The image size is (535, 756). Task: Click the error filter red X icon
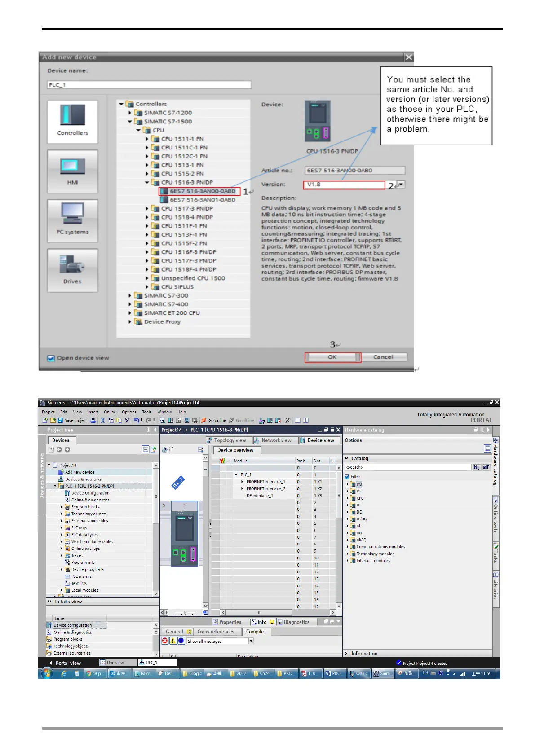[165, 641]
